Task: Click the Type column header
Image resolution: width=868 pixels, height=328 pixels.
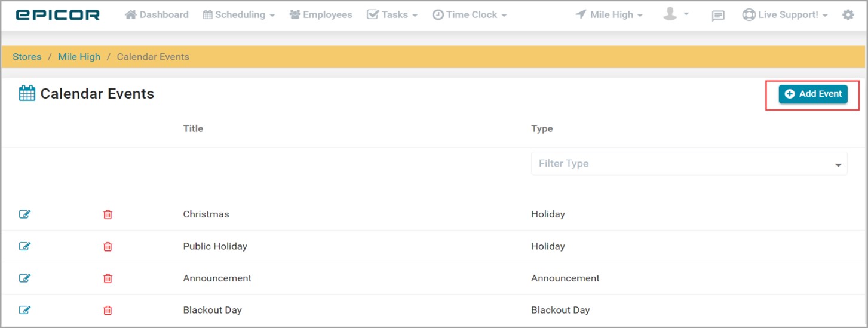Action: point(542,128)
